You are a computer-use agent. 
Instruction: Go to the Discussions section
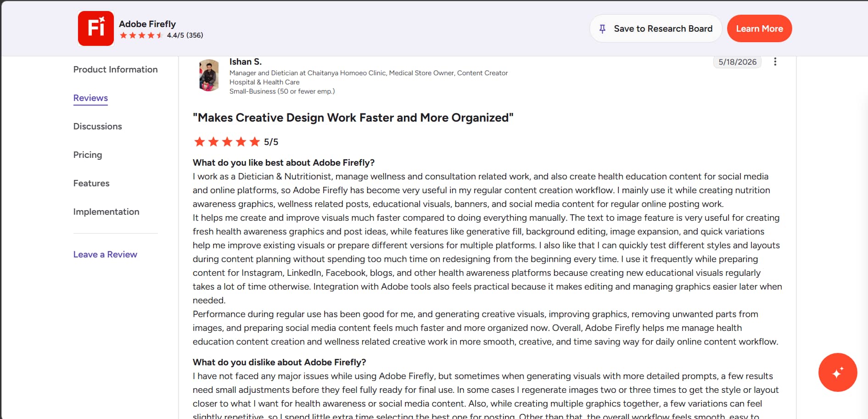tap(97, 126)
